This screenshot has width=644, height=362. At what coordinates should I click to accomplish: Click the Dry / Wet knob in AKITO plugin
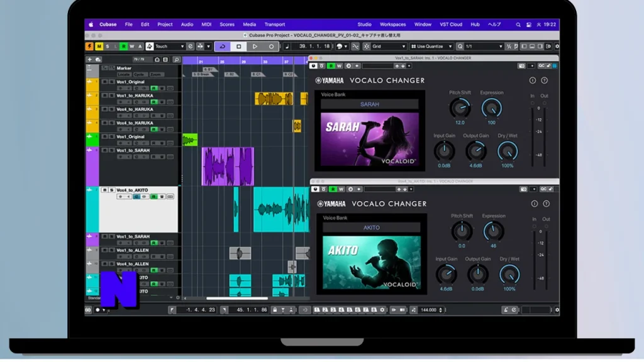tap(509, 274)
